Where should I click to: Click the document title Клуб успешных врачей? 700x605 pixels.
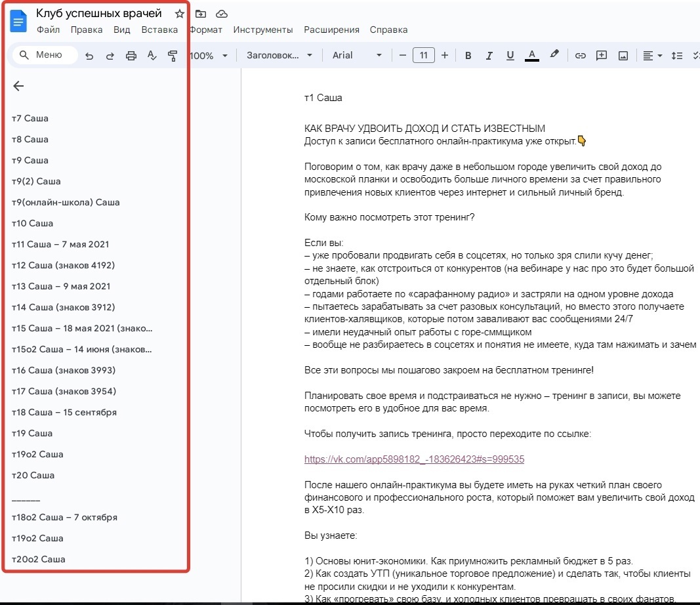pyautogui.click(x=98, y=13)
